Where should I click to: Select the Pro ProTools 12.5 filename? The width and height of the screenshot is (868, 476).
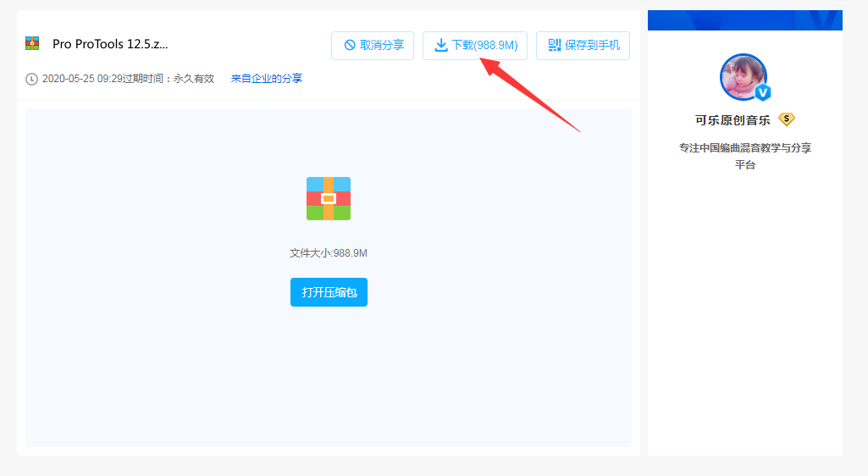[110, 44]
